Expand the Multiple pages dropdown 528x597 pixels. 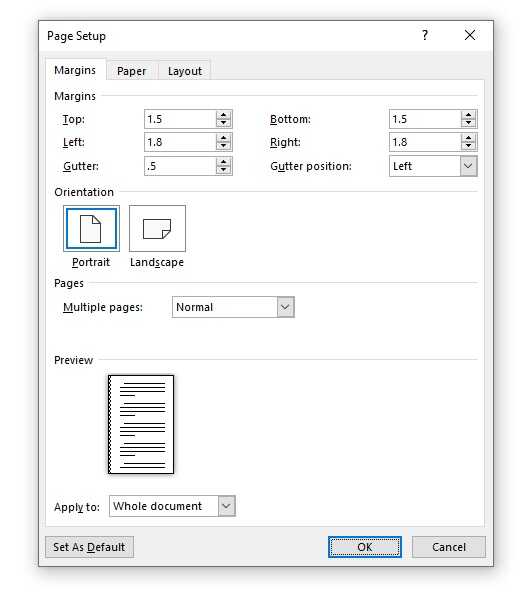pyautogui.click(x=285, y=307)
